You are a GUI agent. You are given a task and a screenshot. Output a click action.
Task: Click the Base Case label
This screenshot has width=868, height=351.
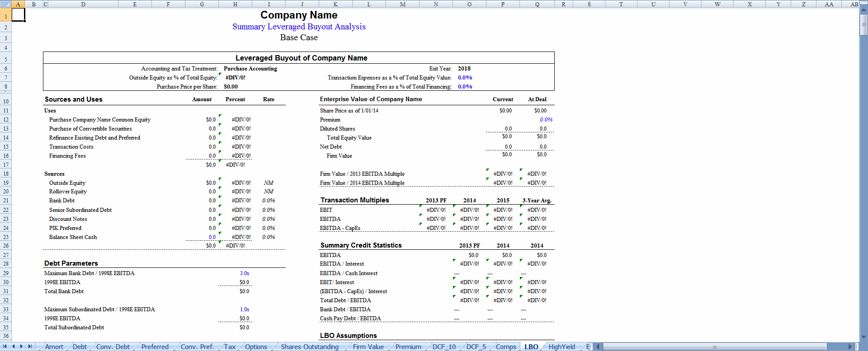point(299,37)
